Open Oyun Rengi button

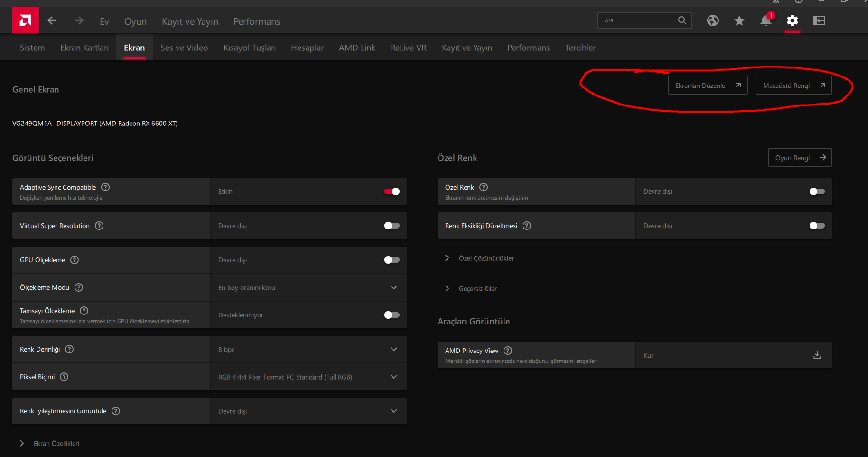tap(800, 158)
